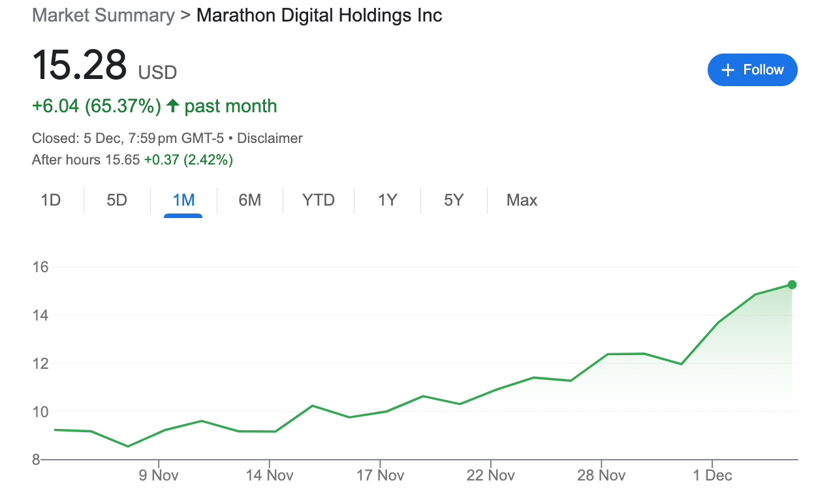Go to Market Summary breadcrumb
Image resolution: width=833 pixels, height=504 pixels.
103,15
